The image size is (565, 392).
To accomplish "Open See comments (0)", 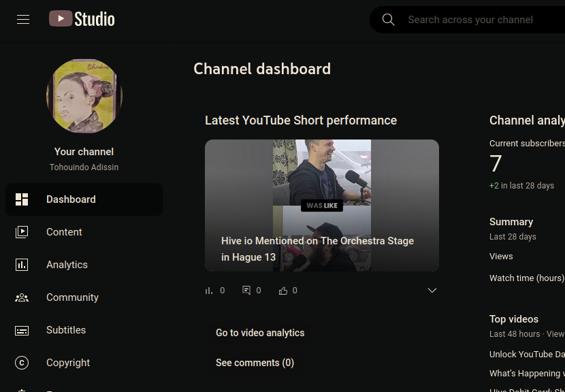I will (255, 363).
